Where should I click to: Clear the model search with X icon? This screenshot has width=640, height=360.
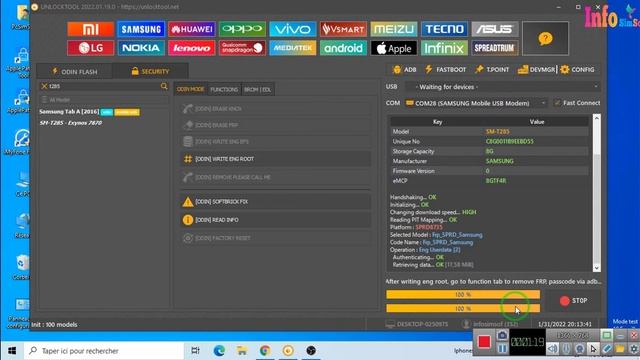click(x=44, y=86)
